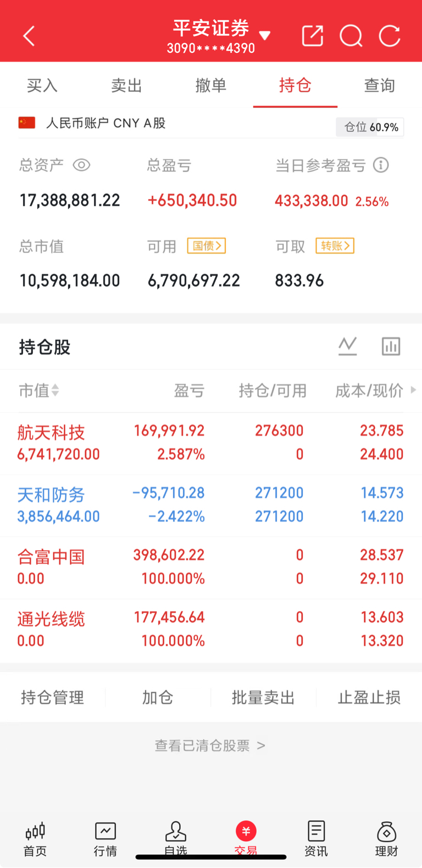The image size is (422, 868).
Task: Open 止盈止损 stop profit/loss
Action: 369,697
